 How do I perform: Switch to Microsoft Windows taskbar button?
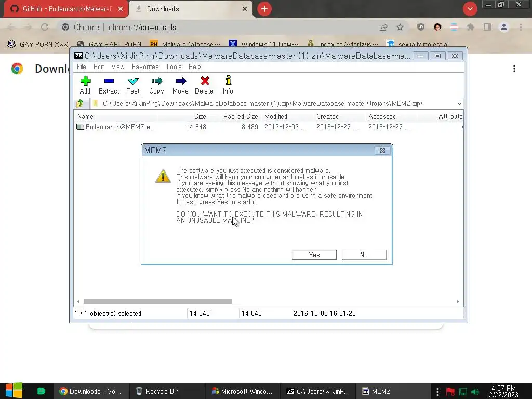coord(243,391)
